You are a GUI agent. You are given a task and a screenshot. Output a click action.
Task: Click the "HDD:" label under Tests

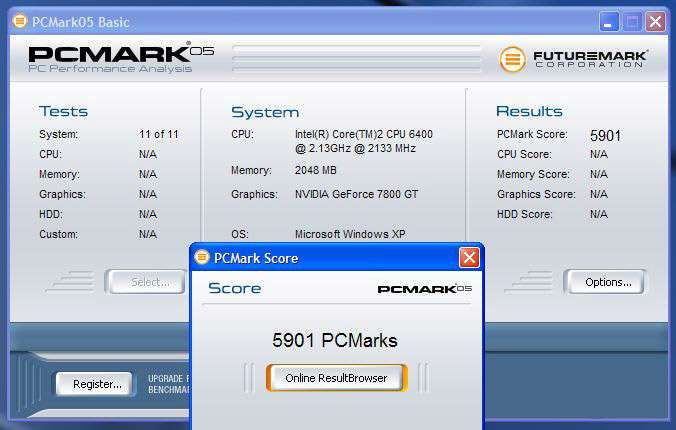pos(51,214)
